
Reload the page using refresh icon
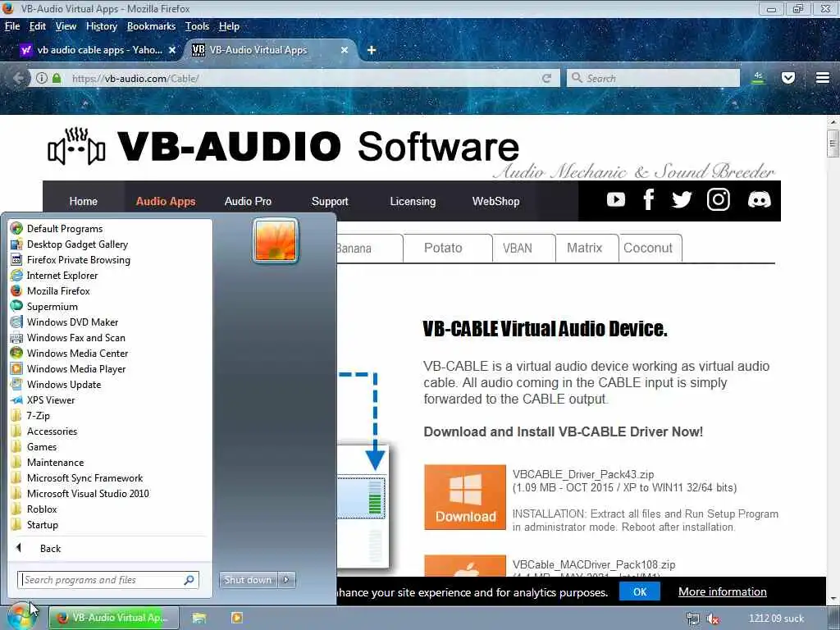point(546,78)
